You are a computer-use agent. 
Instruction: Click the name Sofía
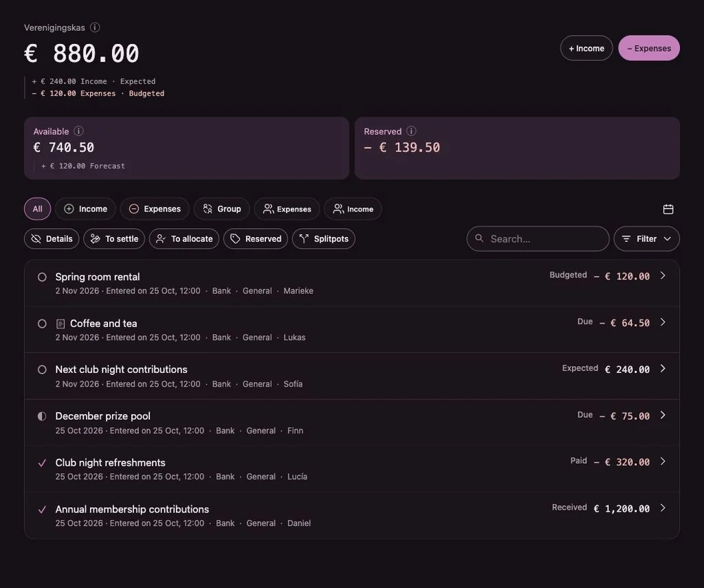tap(293, 384)
